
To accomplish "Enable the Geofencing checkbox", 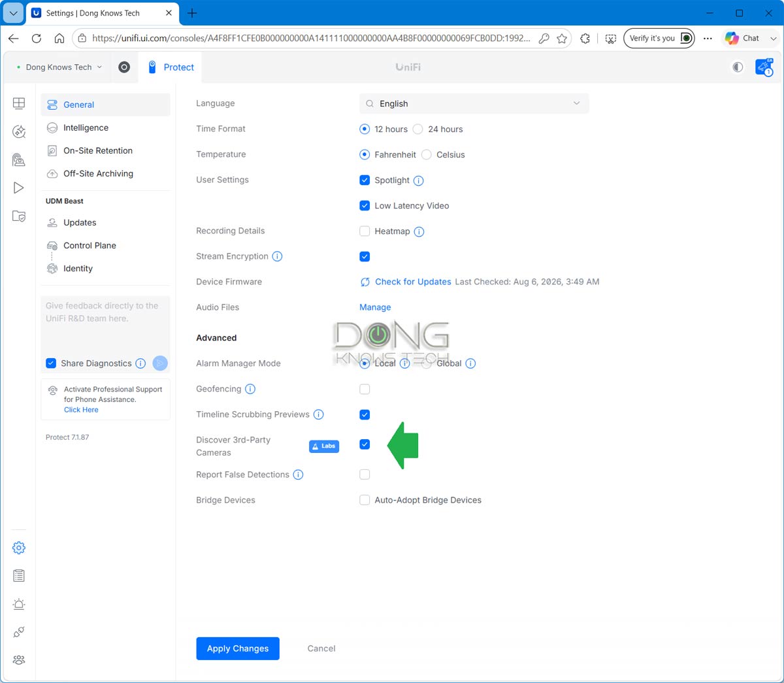I will [x=365, y=390].
